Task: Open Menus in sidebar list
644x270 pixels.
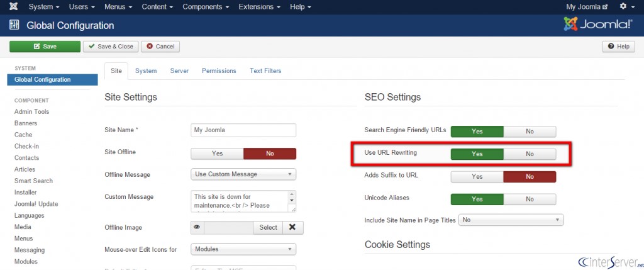Action: [23, 239]
